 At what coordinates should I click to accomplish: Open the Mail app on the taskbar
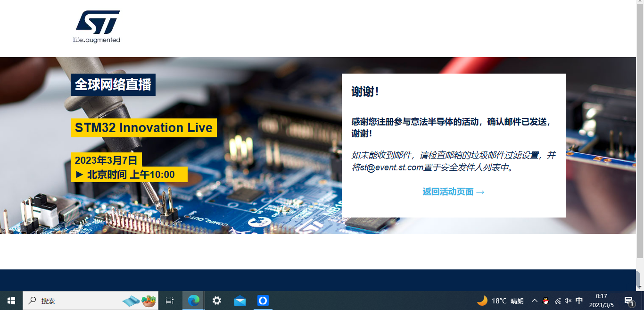[240, 301]
